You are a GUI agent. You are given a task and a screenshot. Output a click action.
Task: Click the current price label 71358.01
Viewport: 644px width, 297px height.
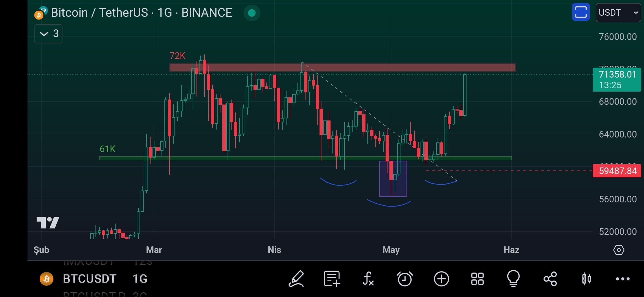click(617, 79)
